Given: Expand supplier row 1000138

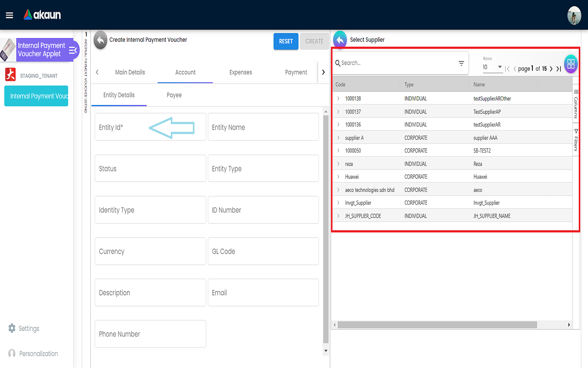Looking at the screenshot, I should 338,99.
